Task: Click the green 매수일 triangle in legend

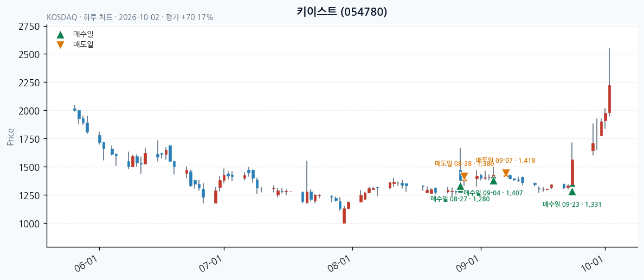Action: 60,35
